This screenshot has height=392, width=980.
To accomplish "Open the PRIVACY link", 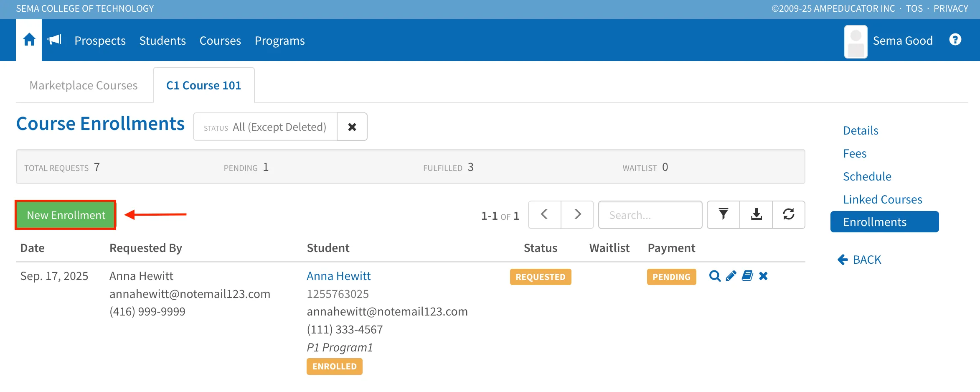I will (x=951, y=8).
